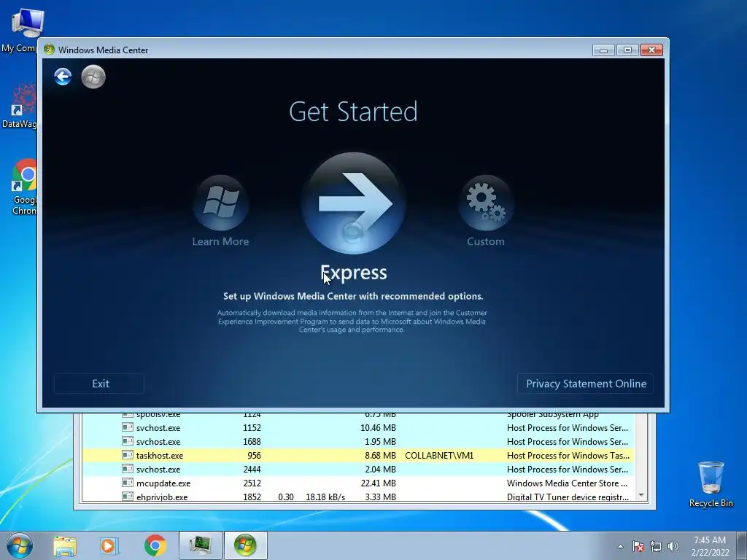Screen dimensions: 747x560
Task: Click the Get Started heading
Action: pos(354,112)
